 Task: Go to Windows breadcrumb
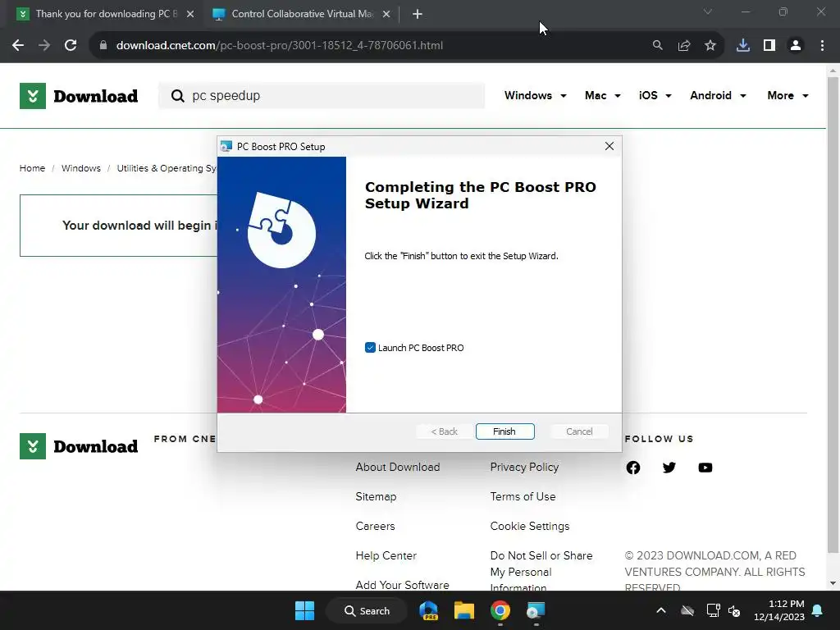pos(81,168)
